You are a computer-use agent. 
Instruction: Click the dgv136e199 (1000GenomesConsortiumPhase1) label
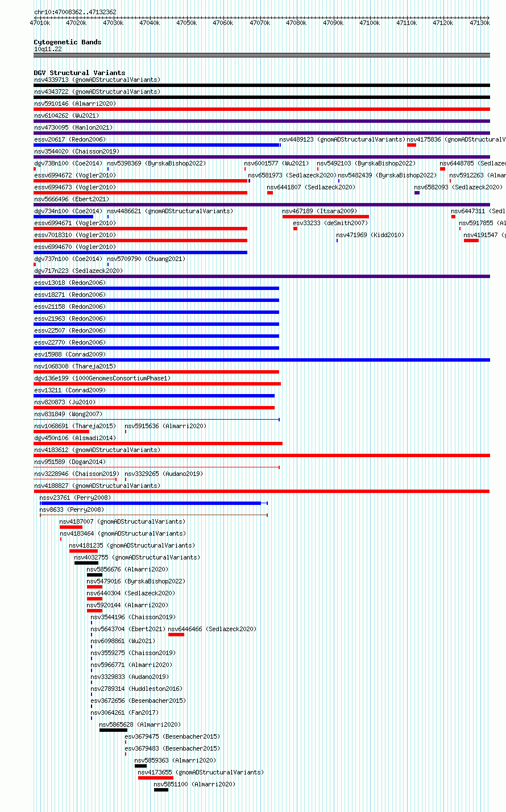point(102,378)
